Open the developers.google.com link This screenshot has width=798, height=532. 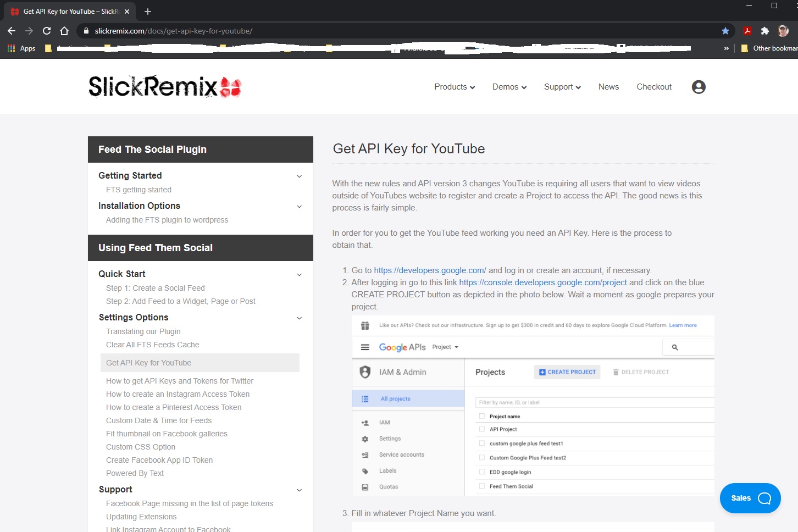click(430, 270)
